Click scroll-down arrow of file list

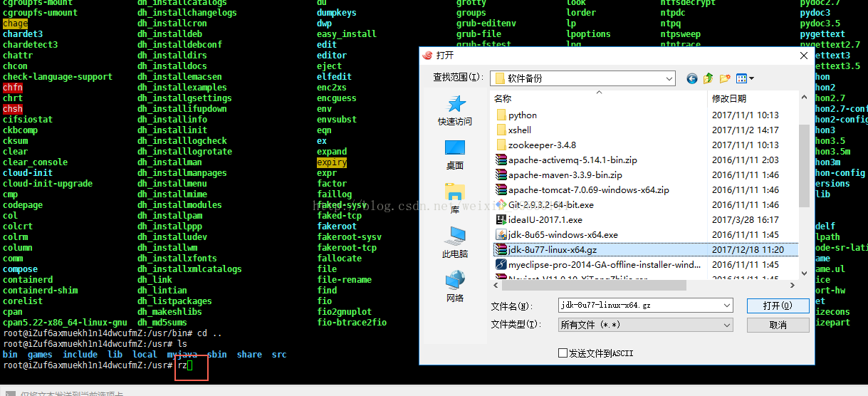tap(804, 272)
